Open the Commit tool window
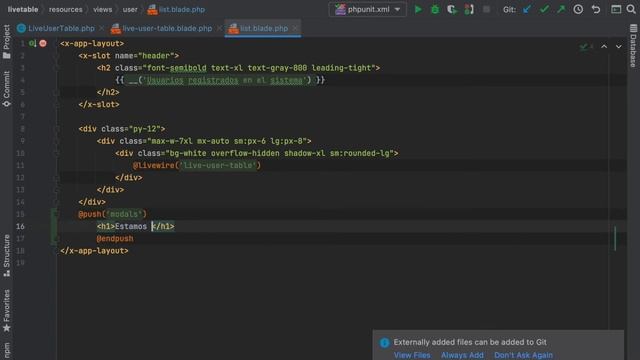Image resolution: width=640 pixels, height=360 pixels. (x=7, y=89)
